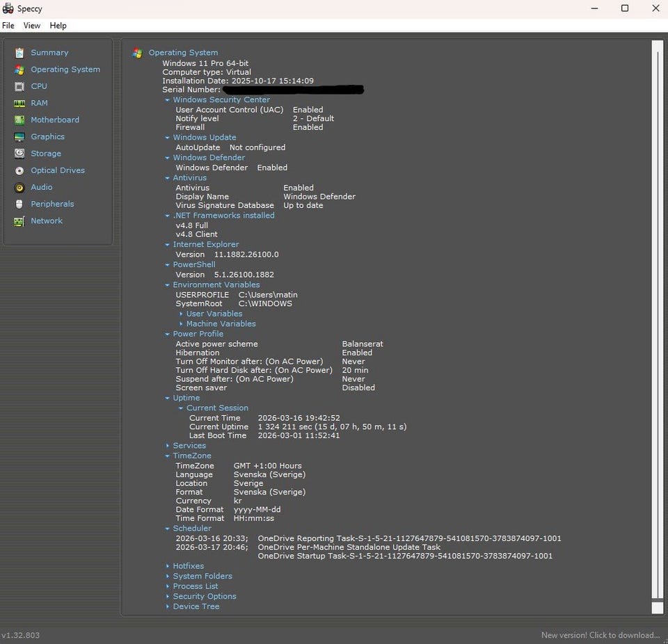Collapse the Windows Security Center section

[x=168, y=100]
